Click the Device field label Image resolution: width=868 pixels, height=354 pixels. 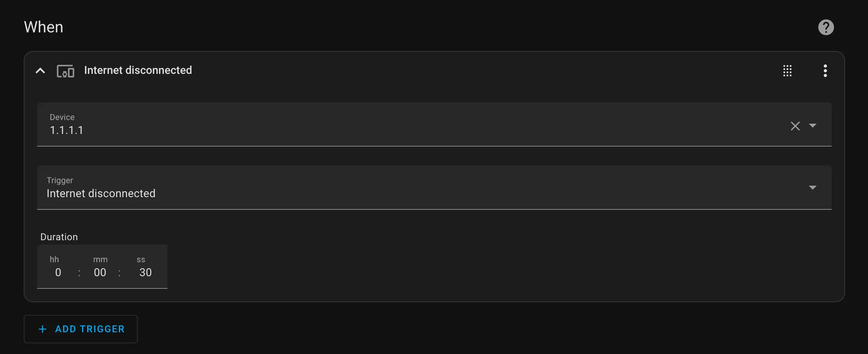pos(62,117)
